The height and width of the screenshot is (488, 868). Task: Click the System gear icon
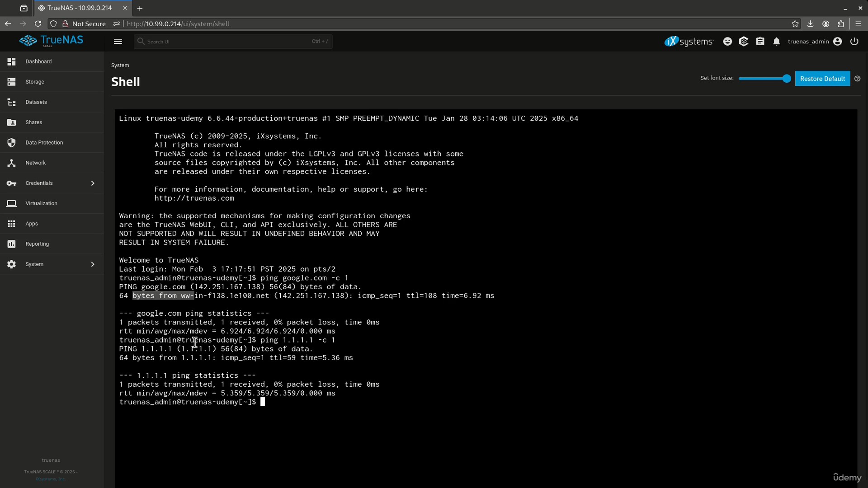click(11, 264)
